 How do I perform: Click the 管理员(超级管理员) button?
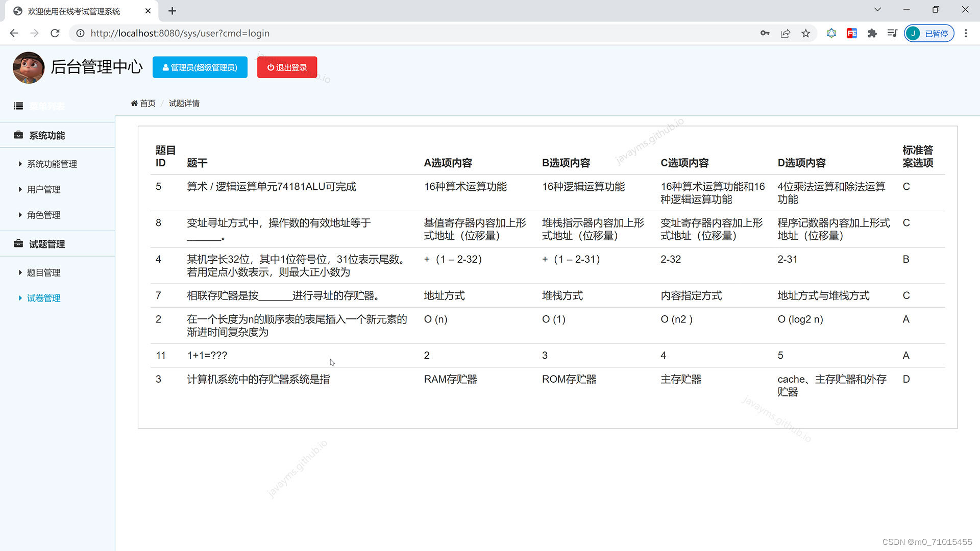(x=200, y=67)
